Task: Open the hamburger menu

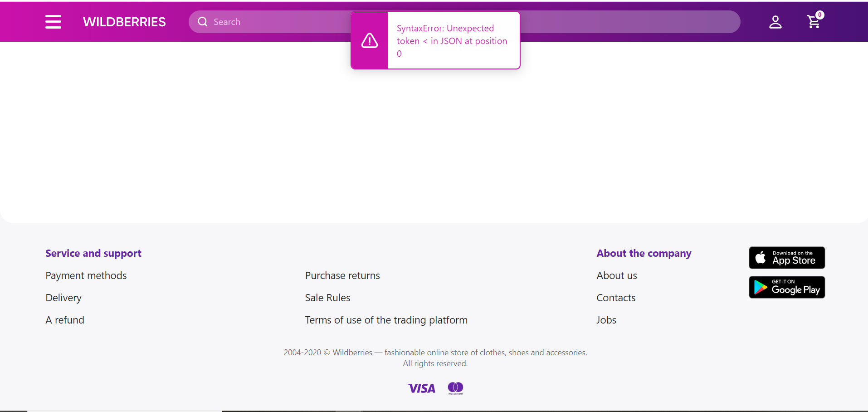Action: click(53, 22)
